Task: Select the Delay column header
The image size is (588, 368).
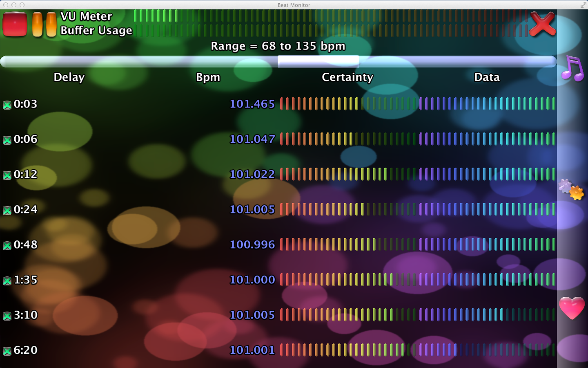Action: [69, 77]
